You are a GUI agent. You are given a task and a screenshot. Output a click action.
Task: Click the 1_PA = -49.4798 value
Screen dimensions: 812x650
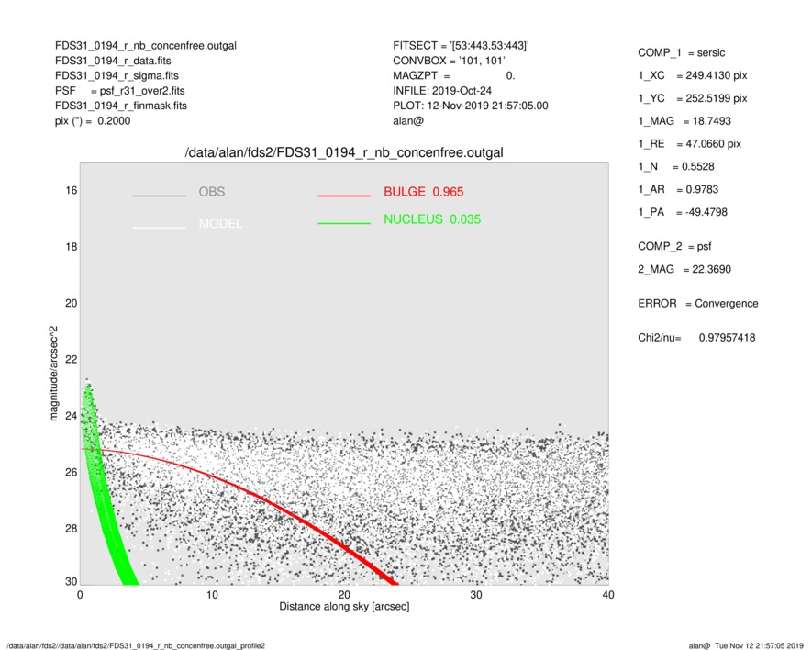683,212
